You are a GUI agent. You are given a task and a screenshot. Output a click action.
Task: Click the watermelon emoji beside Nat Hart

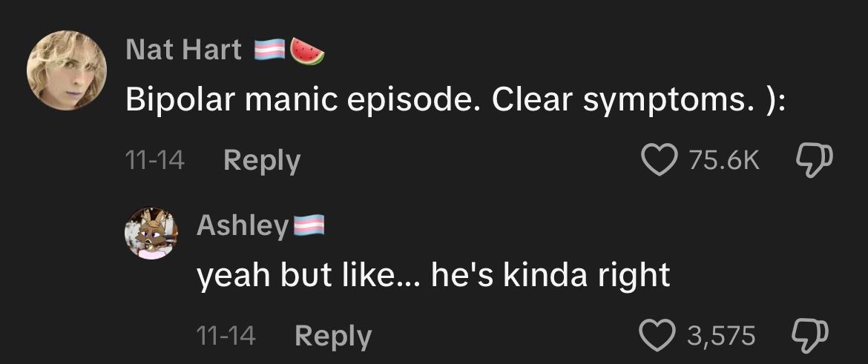coord(307,51)
